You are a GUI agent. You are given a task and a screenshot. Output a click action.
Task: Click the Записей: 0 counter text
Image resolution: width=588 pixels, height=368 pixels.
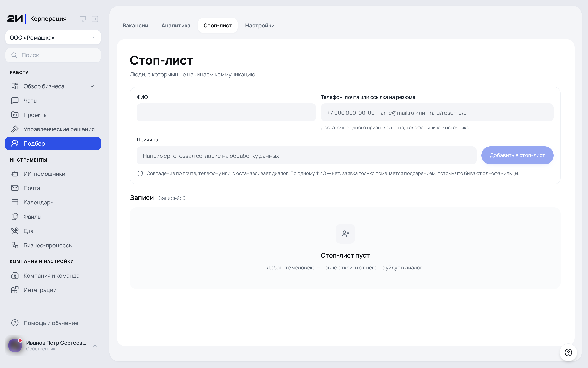pos(172,198)
